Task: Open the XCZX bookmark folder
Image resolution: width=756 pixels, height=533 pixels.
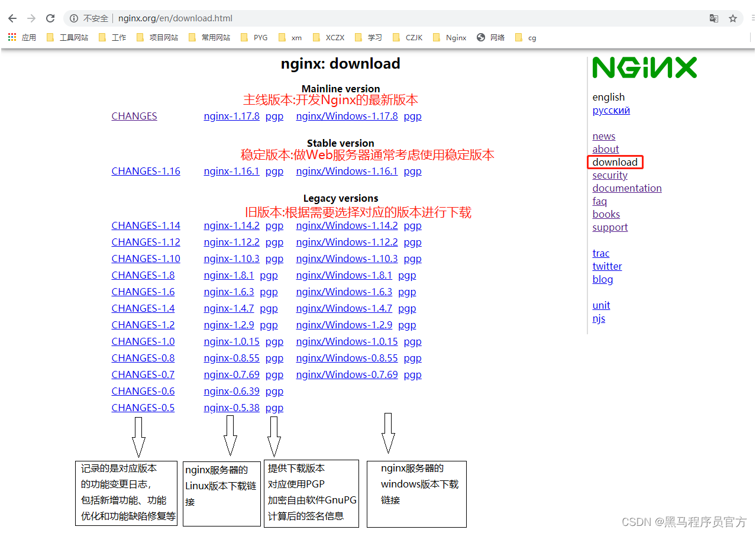Action: pos(328,37)
